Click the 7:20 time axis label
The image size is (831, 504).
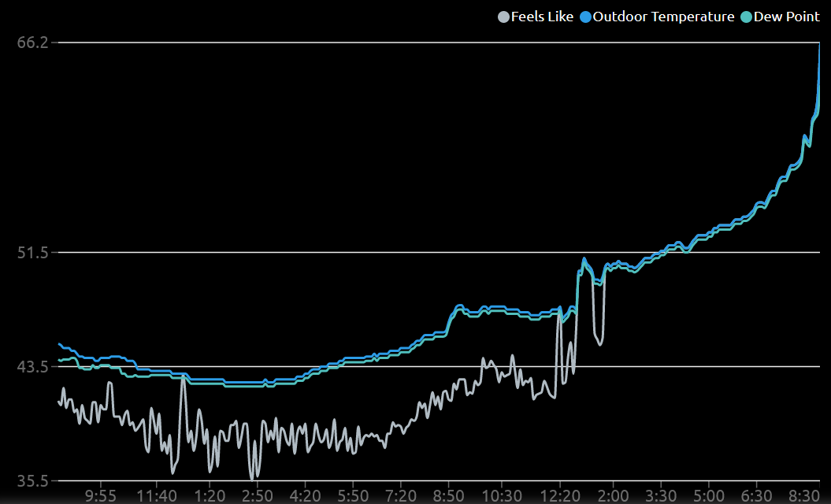click(401, 496)
